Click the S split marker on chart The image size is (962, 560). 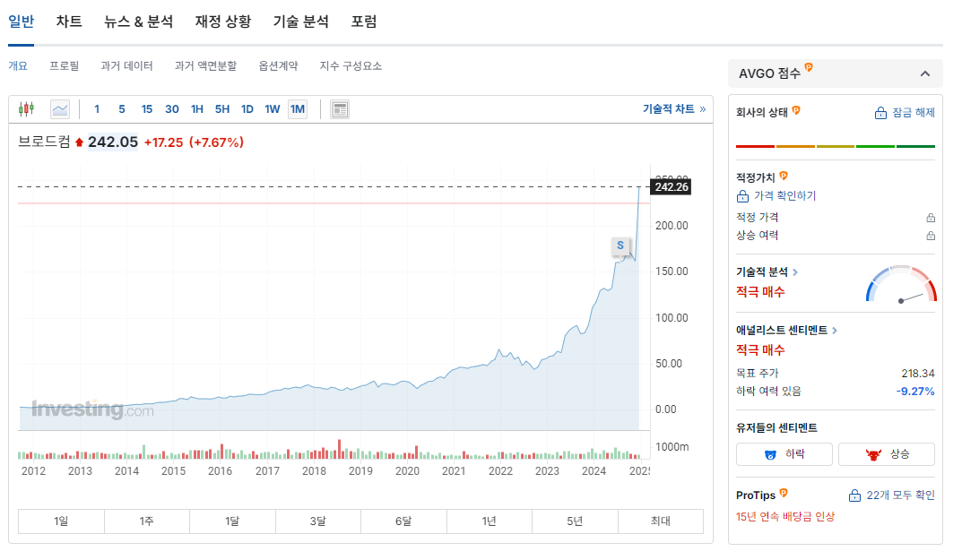pyautogui.click(x=620, y=246)
